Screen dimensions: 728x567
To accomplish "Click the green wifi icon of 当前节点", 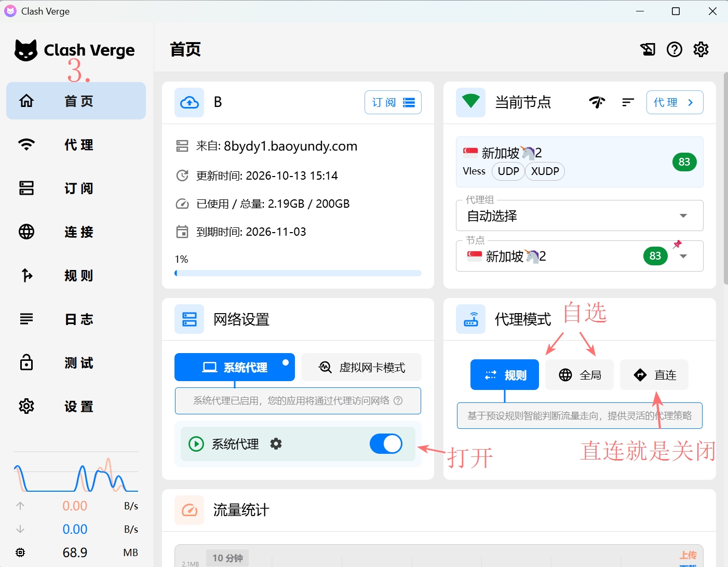I will tap(470, 102).
